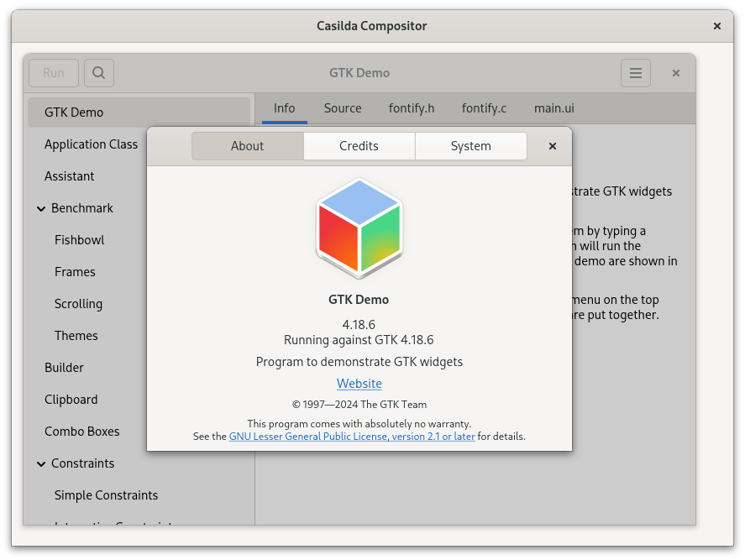Click the bold 'GTK Demo' name in dialog
Image resolution: width=745 pixels, height=560 pixels.
(x=359, y=300)
